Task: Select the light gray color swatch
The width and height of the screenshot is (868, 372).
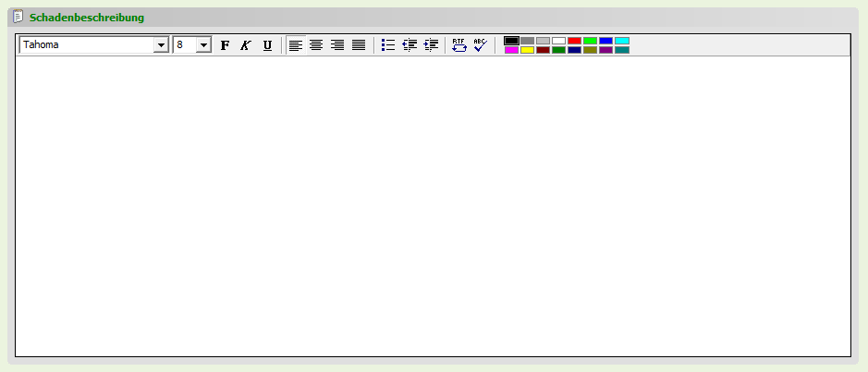Action: (x=543, y=41)
